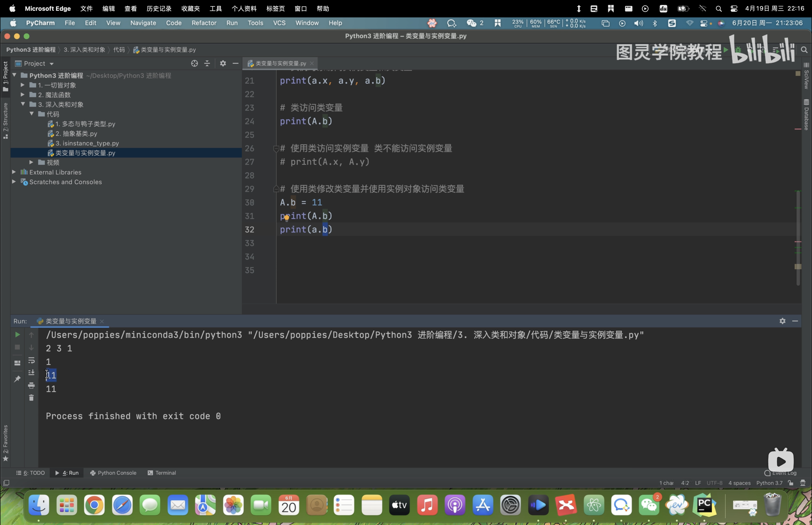
Task: Open 3. isinstance_type.py file
Action: coord(87,143)
